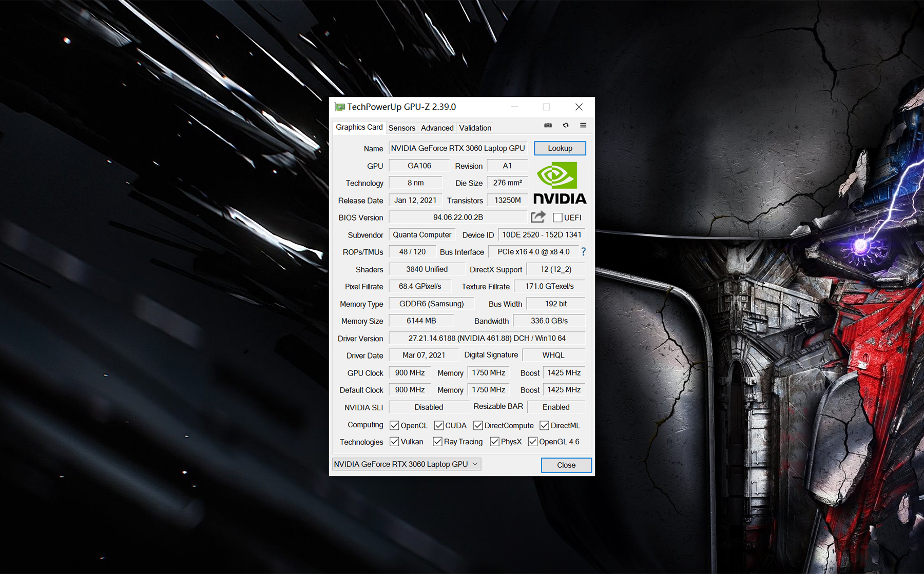Image resolution: width=924 pixels, height=574 pixels.
Task: Open the GPU selection dropdown
Action: [x=407, y=464]
